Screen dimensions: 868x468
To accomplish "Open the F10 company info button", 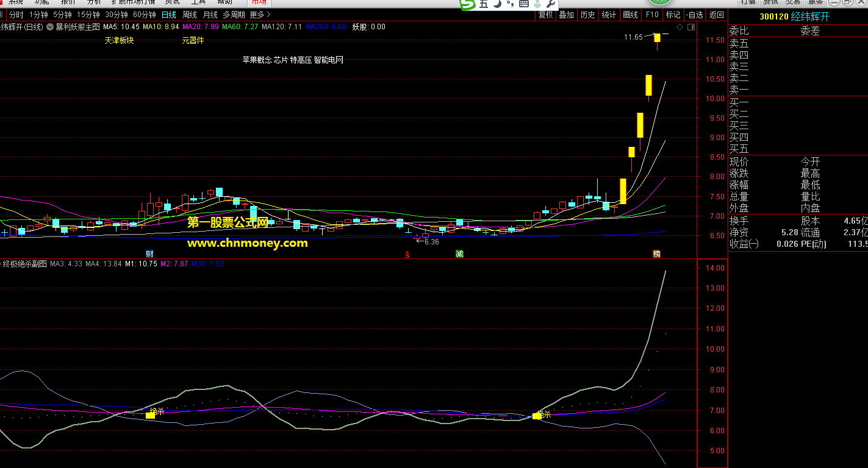I will click(x=652, y=15).
